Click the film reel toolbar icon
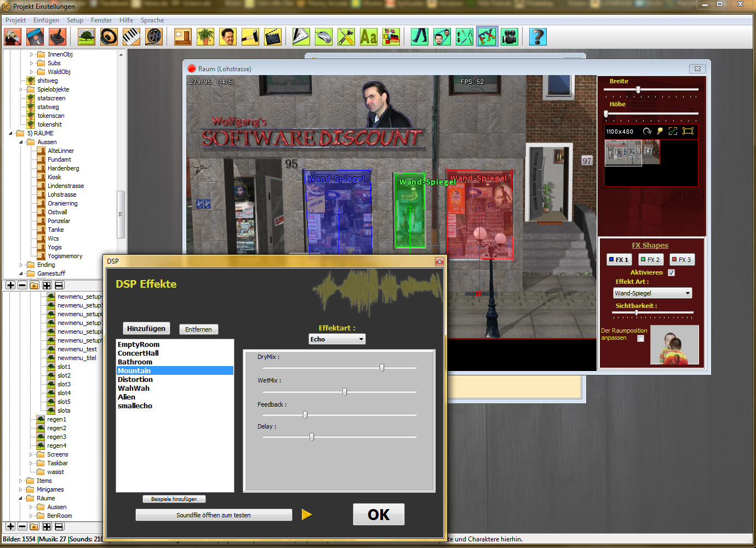 click(x=154, y=37)
